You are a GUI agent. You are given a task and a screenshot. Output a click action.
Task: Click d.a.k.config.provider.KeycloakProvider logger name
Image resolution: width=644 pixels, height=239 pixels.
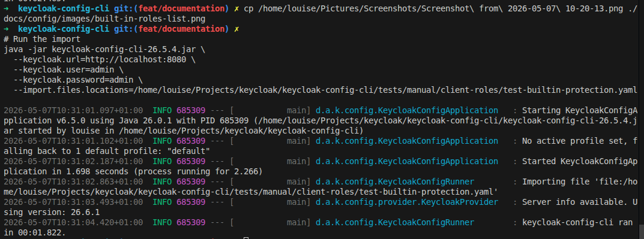(406, 202)
